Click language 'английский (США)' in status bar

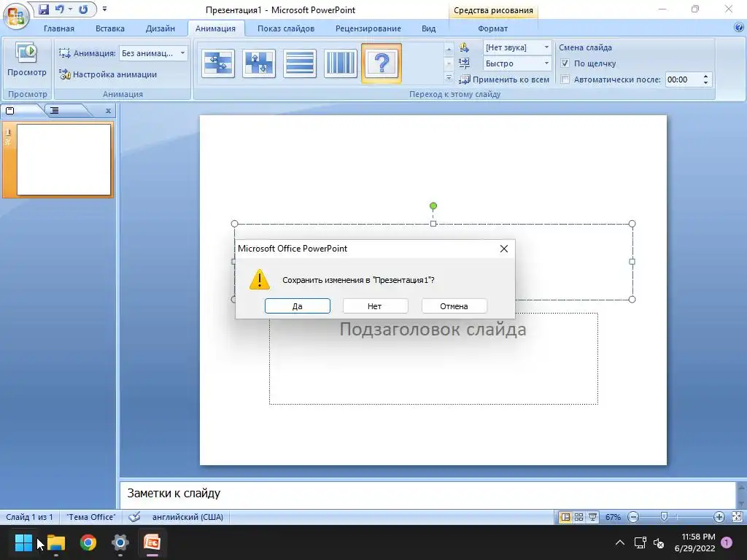click(187, 517)
